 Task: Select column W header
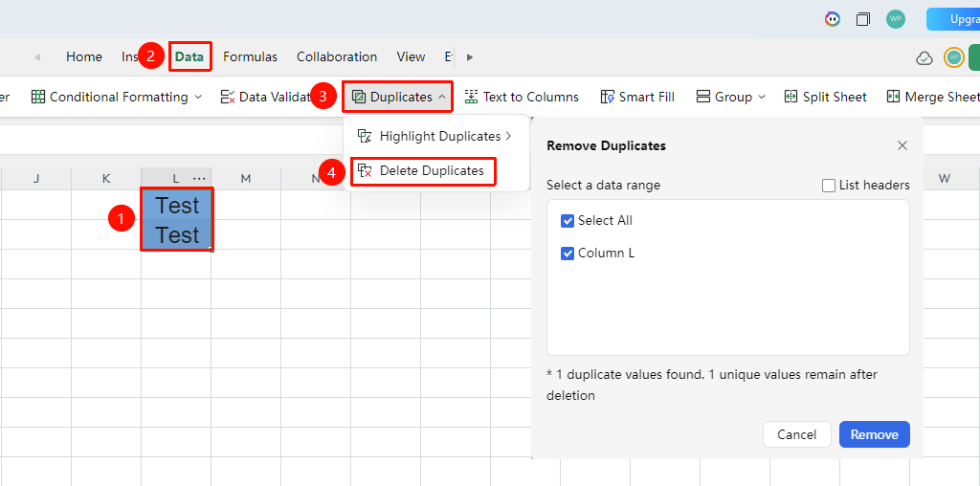pyautogui.click(x=944, y=179)
